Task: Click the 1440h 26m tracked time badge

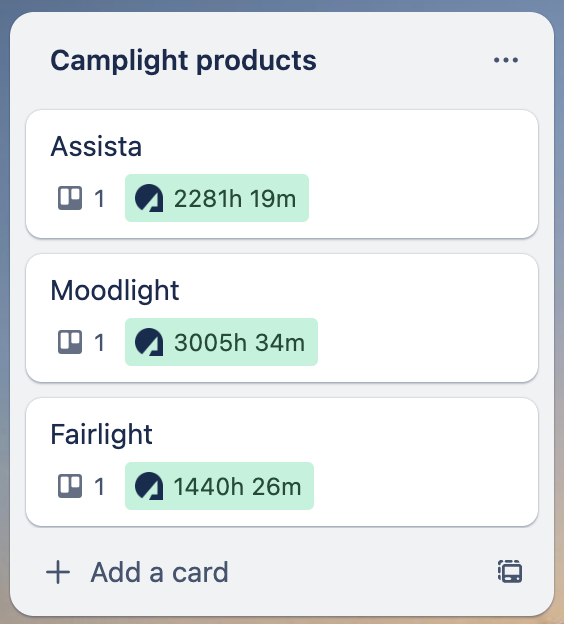Action: click(219, 486)
